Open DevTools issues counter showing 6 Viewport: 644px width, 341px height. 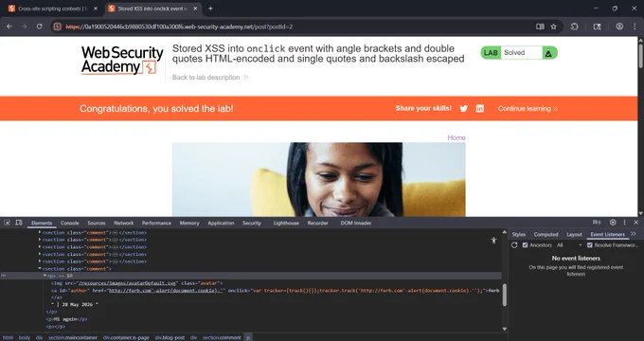[597, 223]
